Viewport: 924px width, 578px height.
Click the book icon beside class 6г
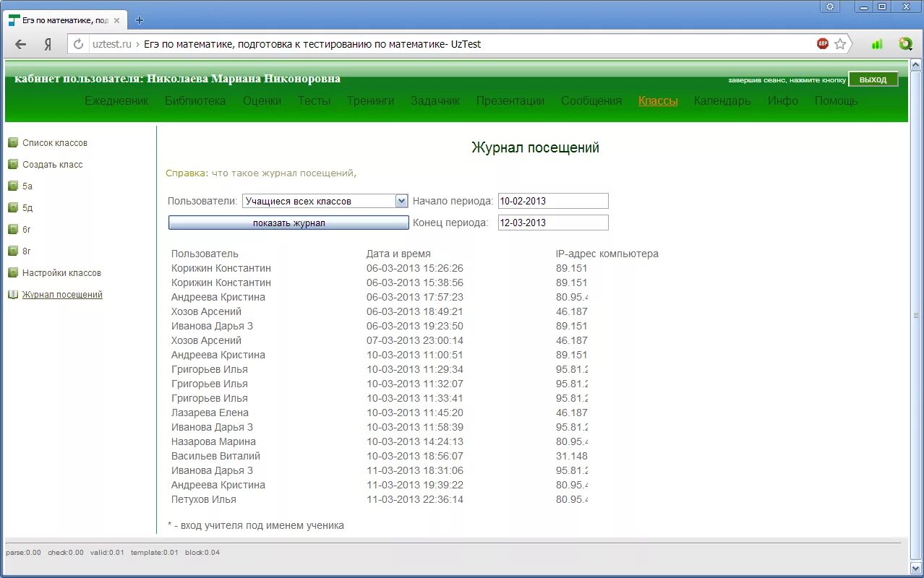point(13,230)
